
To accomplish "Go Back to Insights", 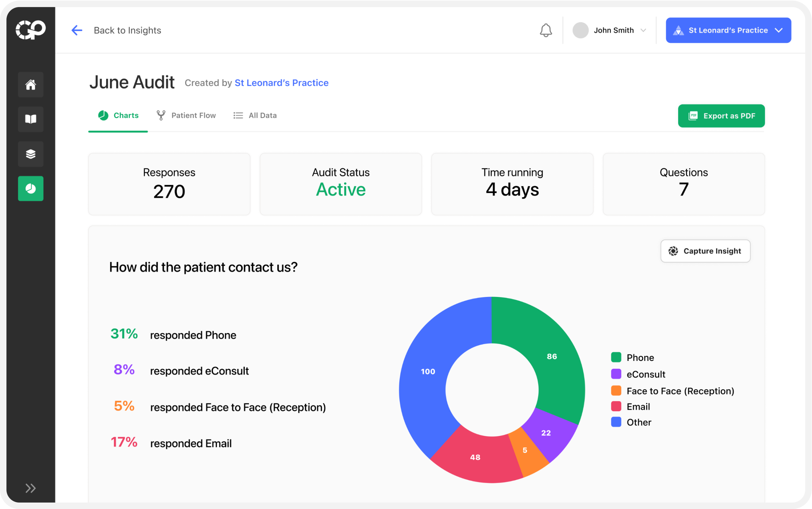I will pos(127,30).
